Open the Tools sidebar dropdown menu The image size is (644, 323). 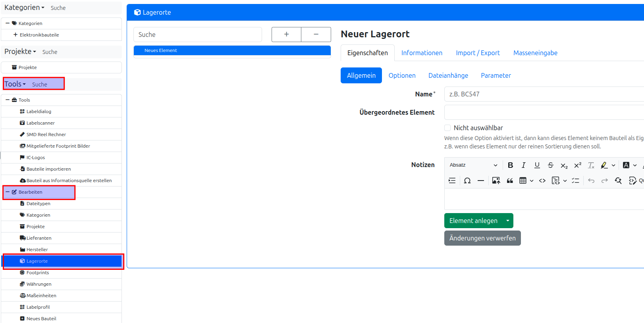[15, 84]
